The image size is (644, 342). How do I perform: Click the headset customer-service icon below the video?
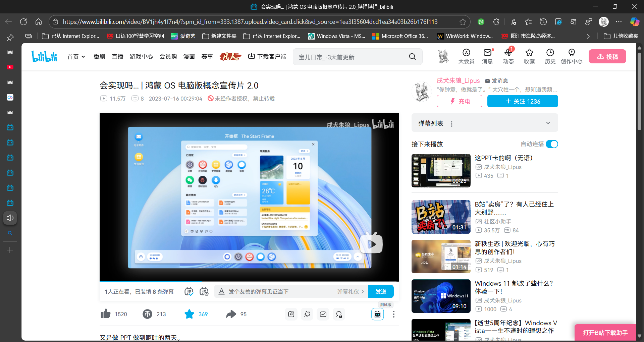[x=339, y=314]
